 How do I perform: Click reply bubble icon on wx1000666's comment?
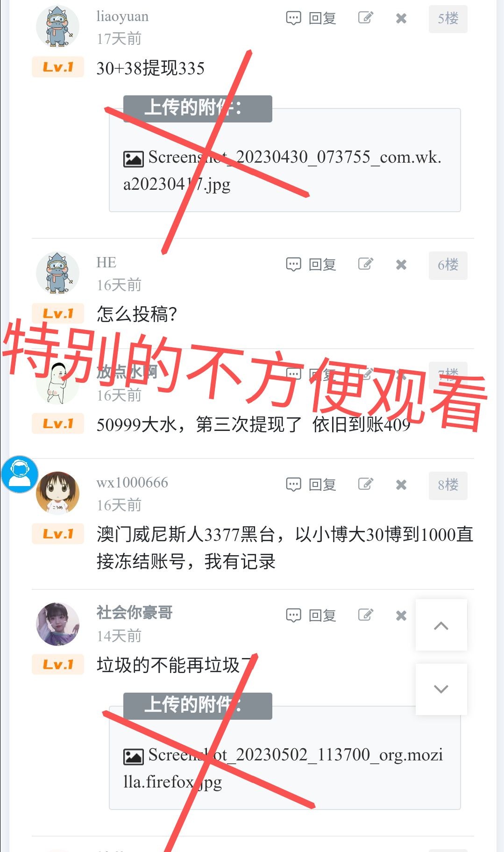click(293, 485)
